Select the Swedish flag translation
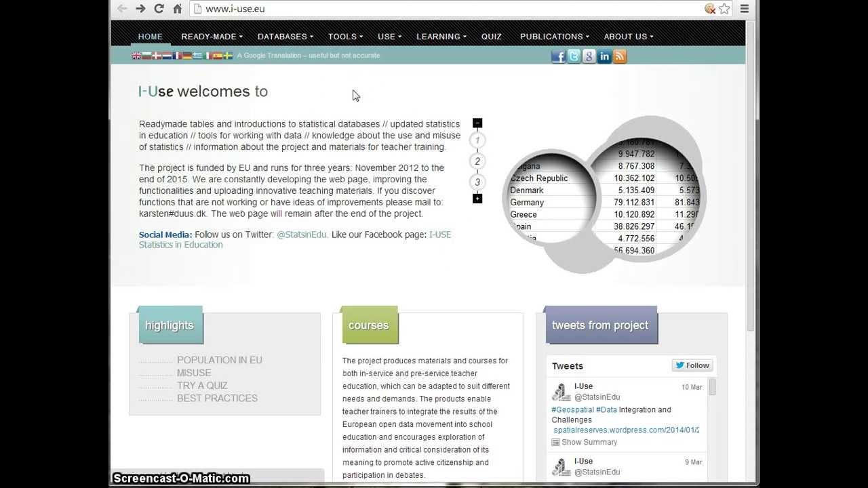868x488 pixels. 228,56
